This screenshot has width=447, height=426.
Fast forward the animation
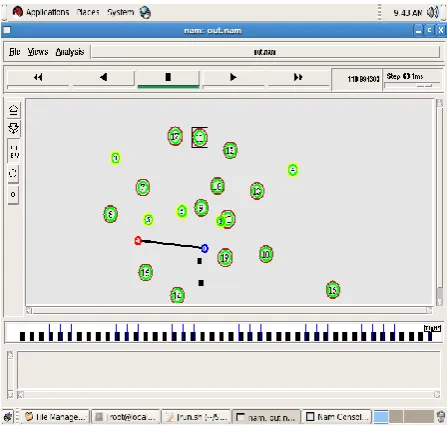tap(298, 77)
